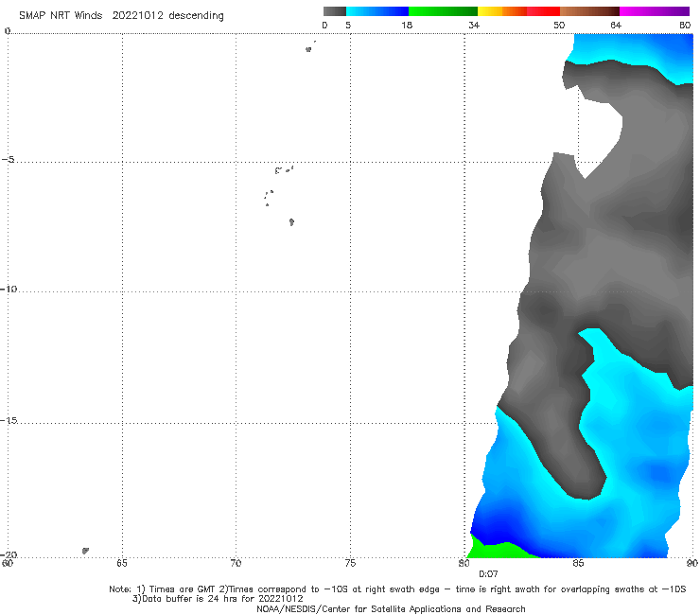Click the longitude label '85'
This screenshot has width=700, height=615.
(578, 563)
